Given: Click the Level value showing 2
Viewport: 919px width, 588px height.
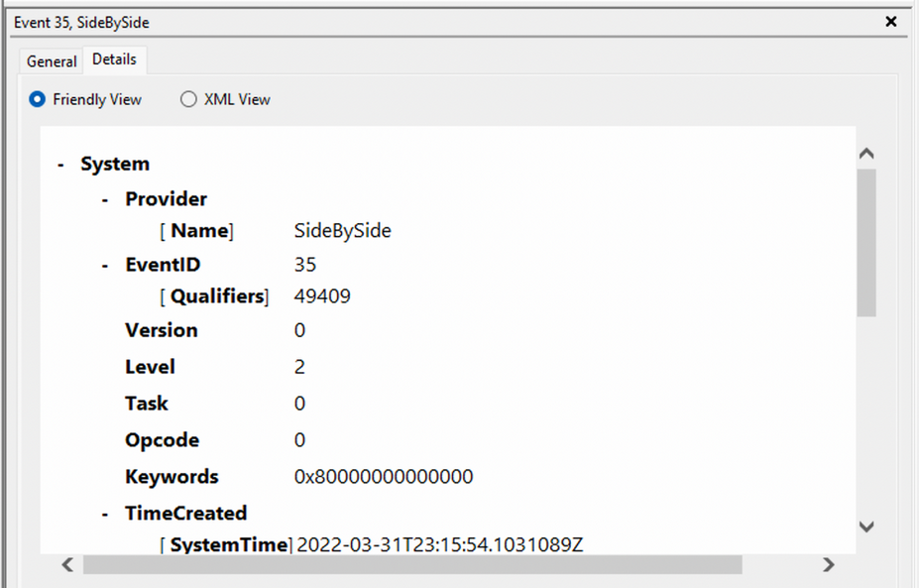Looking at the screenshot, I should 299,367.
